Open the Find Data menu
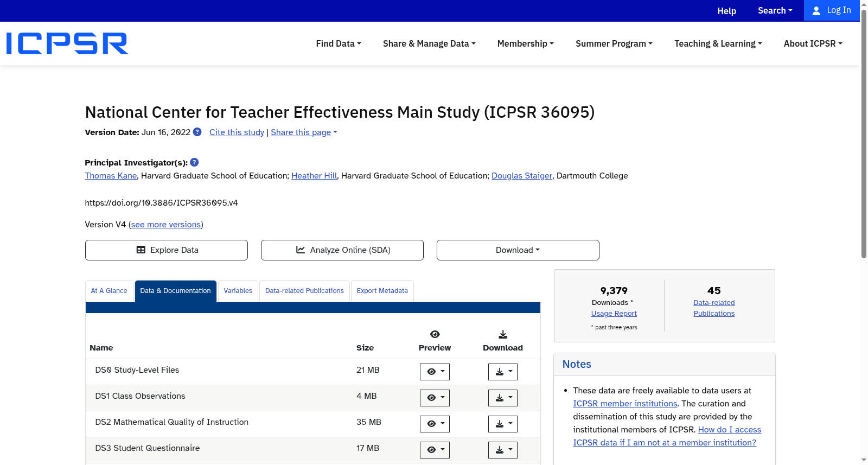Screen dimensions: 868x465 [339, 43]
